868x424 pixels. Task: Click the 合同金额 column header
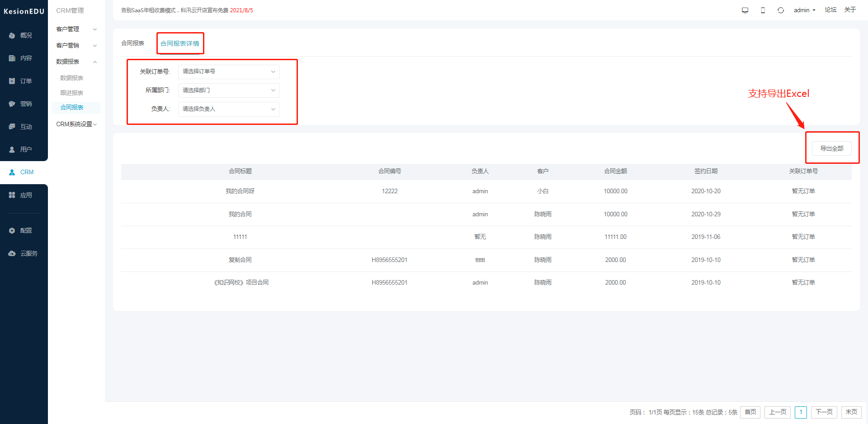616,171
